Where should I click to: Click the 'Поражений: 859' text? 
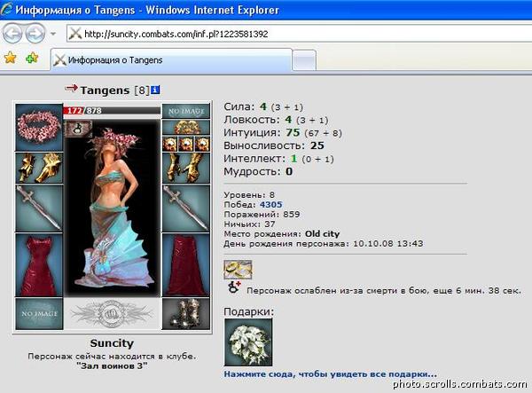262,215
